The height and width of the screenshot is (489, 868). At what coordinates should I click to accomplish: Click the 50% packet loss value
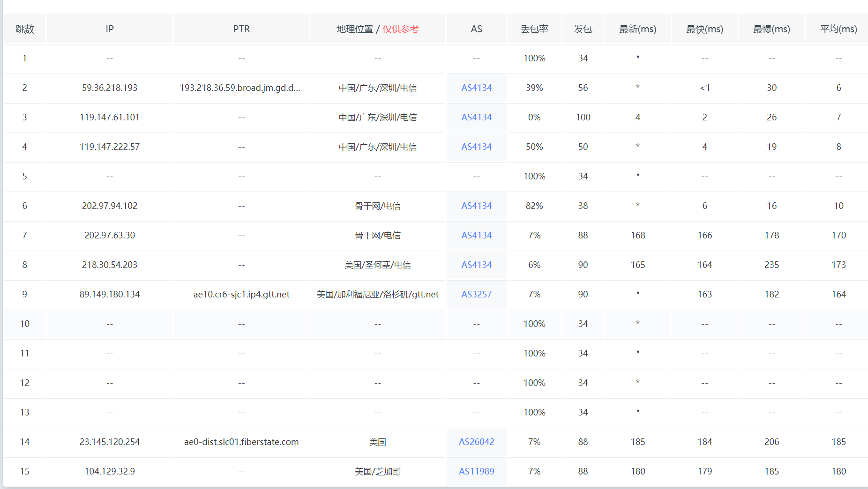click(x=534, y=147)
